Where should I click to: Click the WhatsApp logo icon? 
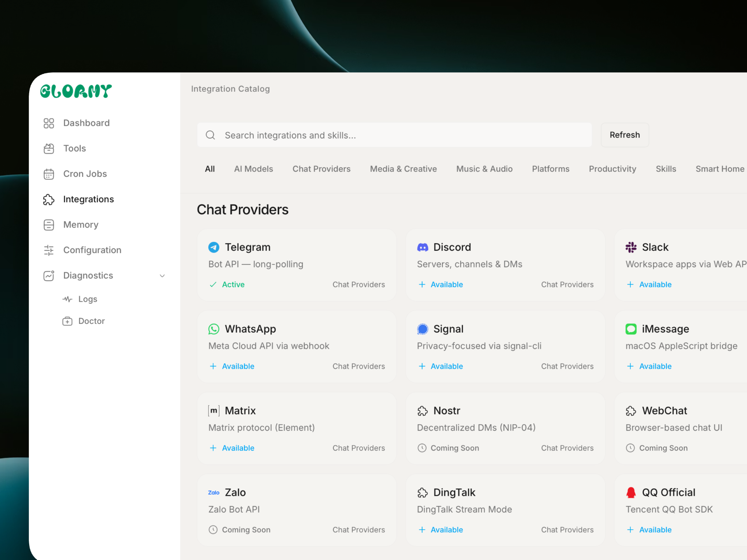point(214,329)
